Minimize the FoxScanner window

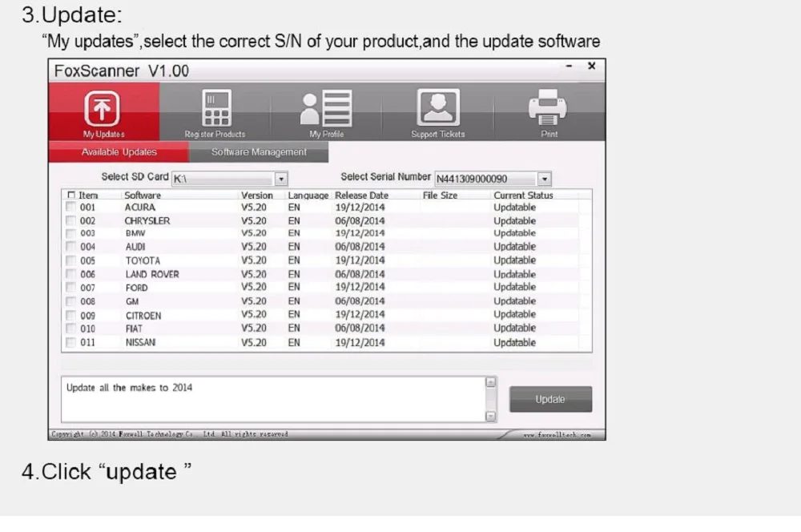[569, 66]
